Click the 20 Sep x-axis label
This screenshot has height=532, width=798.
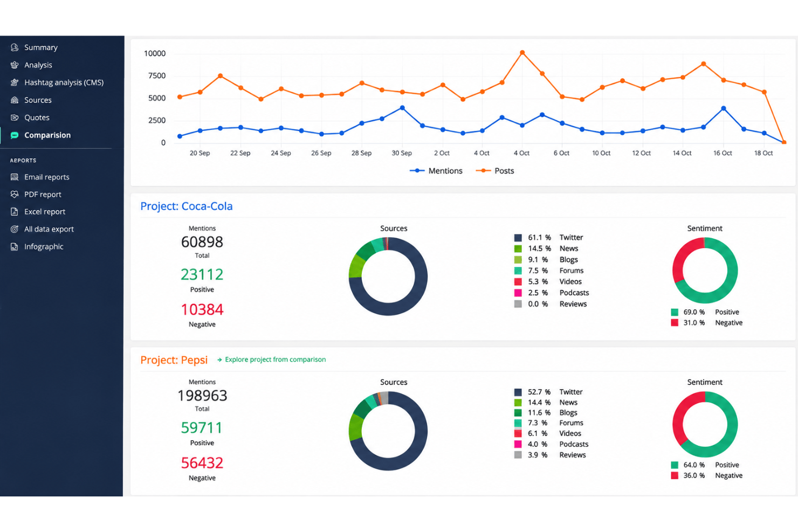[200, 153]
